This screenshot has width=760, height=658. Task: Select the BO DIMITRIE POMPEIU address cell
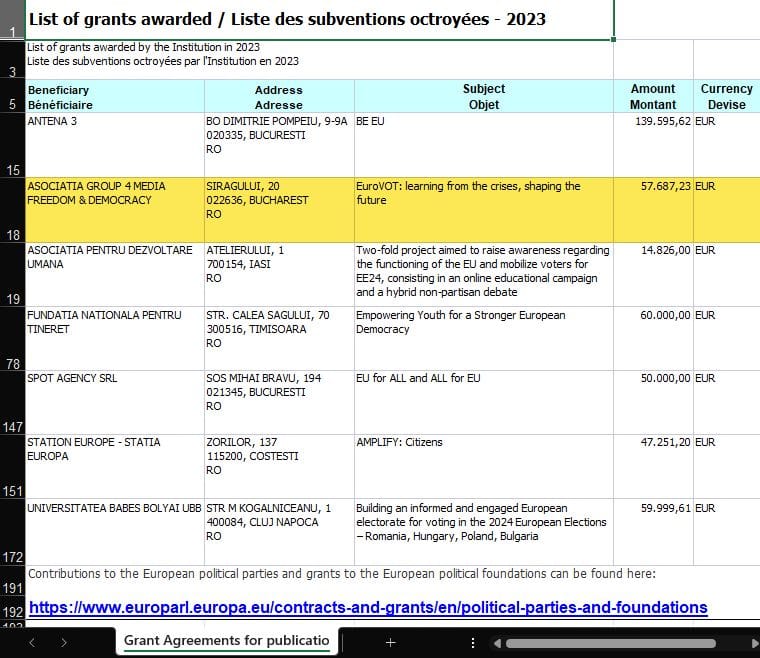pyautogui.click(x=279, y=145)
